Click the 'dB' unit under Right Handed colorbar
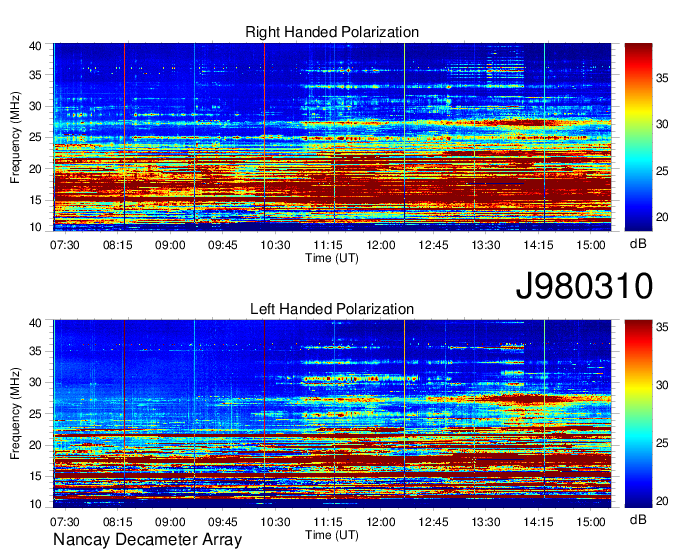680x552 pixels. tap(638, 244)
